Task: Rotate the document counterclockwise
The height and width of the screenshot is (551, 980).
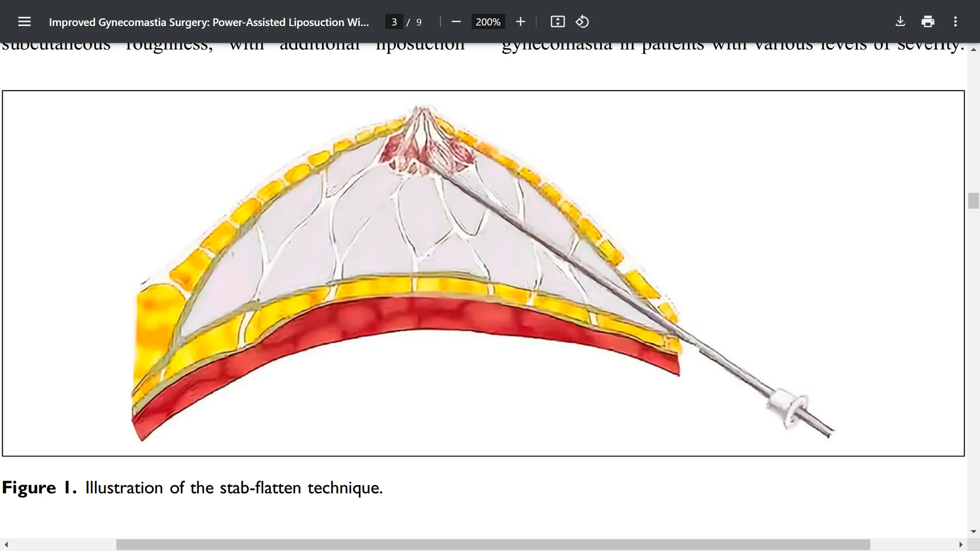Action: pyautogui.click(x=582, y=21)
